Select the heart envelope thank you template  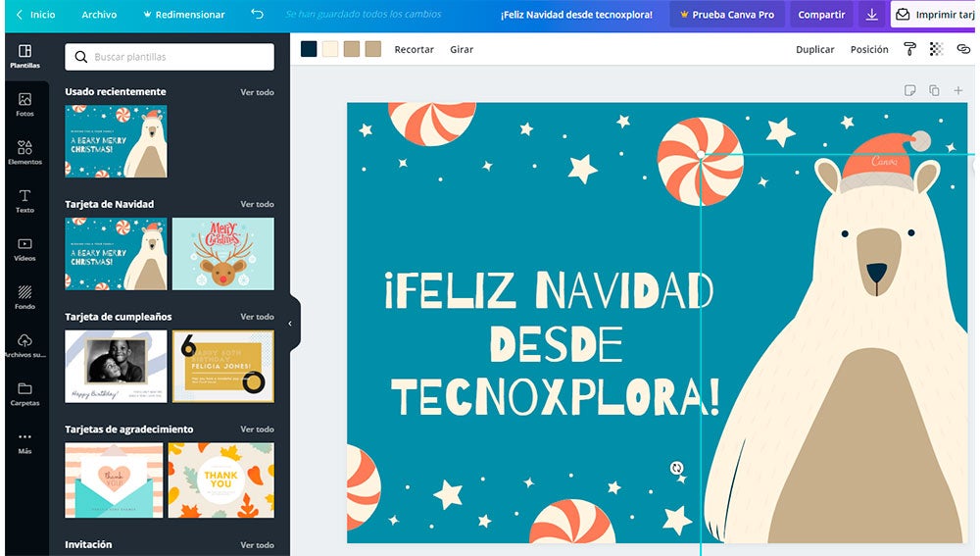[x=114, y=480]
